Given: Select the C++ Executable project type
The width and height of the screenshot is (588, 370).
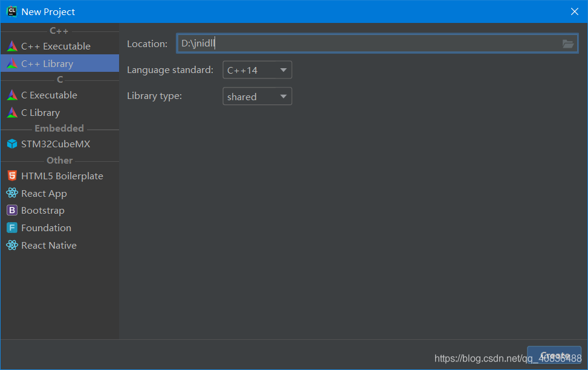Looking at the screenshot, I should click(x=60, y=46).
